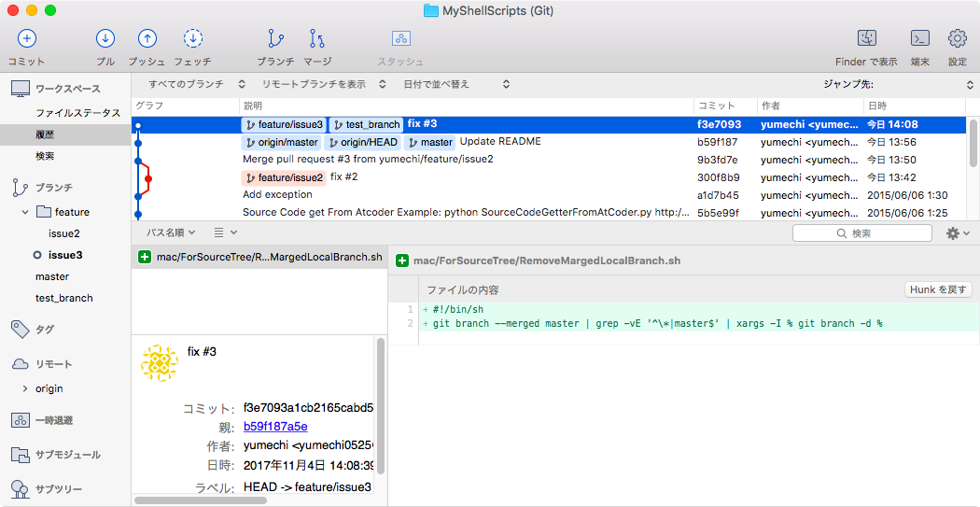Select 'fix #2' commit row
980x507 pixels.
pyautogui.click(x=550, y=177)
